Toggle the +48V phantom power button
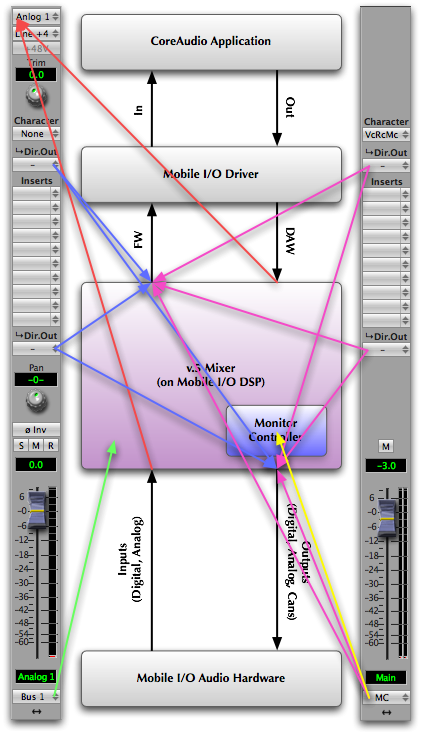The image size is (421, 735). pos(36,48)
